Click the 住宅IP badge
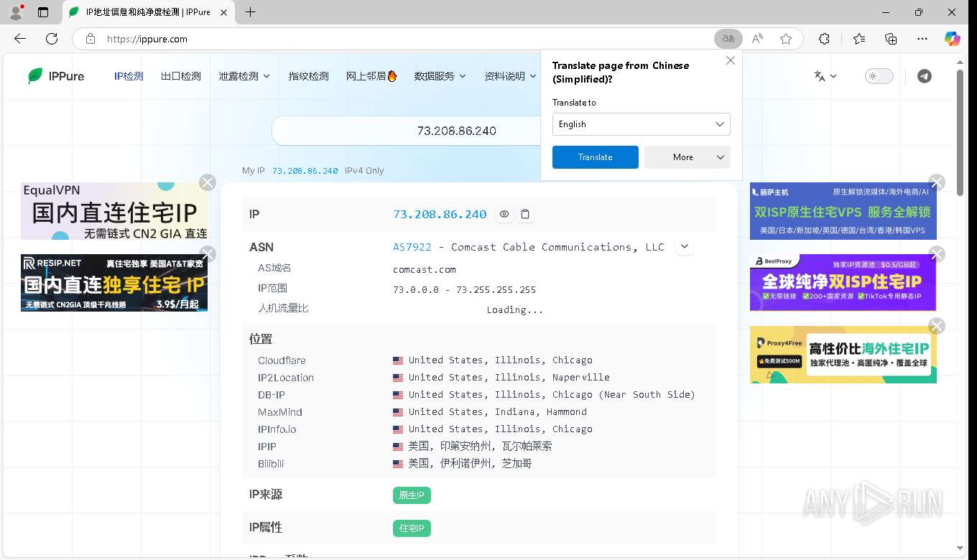The width and height of the screenshot is (977, 560). (x=412, y=528)
